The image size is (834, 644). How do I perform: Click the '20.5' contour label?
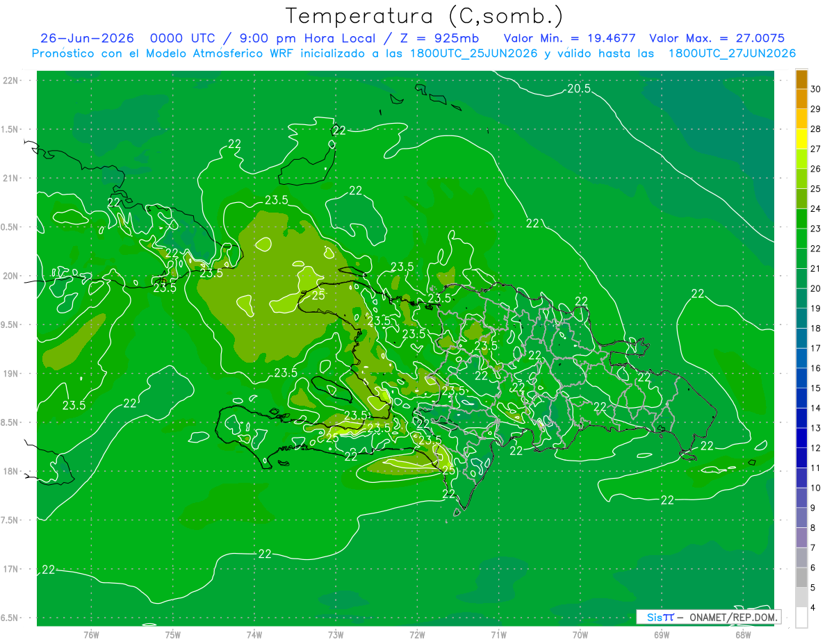pos(579,88)
